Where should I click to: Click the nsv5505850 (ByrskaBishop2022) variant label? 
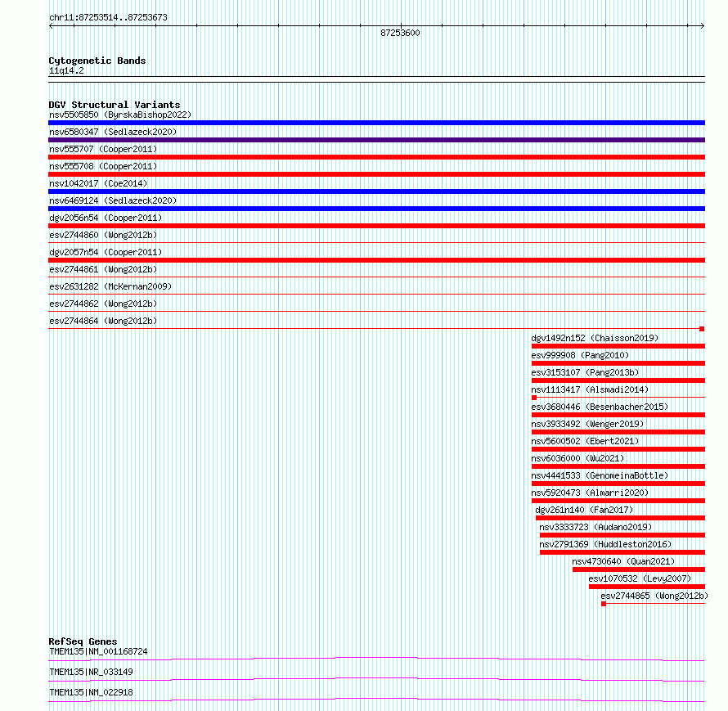pyautogui.click(x=120, y=115)
